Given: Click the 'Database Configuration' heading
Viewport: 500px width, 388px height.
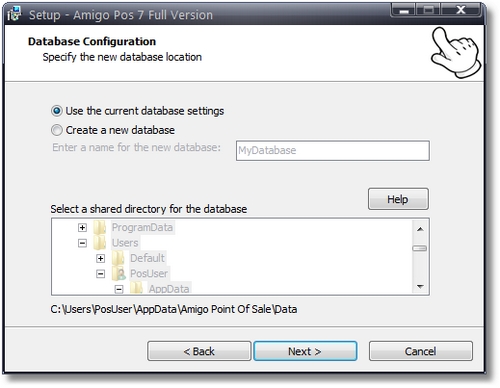Looking at the screenshot, I should coord(92,41).
